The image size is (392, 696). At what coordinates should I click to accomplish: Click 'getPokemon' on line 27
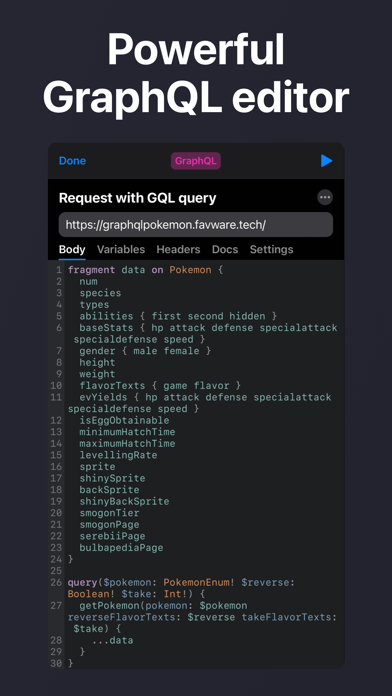pos(109,606)
